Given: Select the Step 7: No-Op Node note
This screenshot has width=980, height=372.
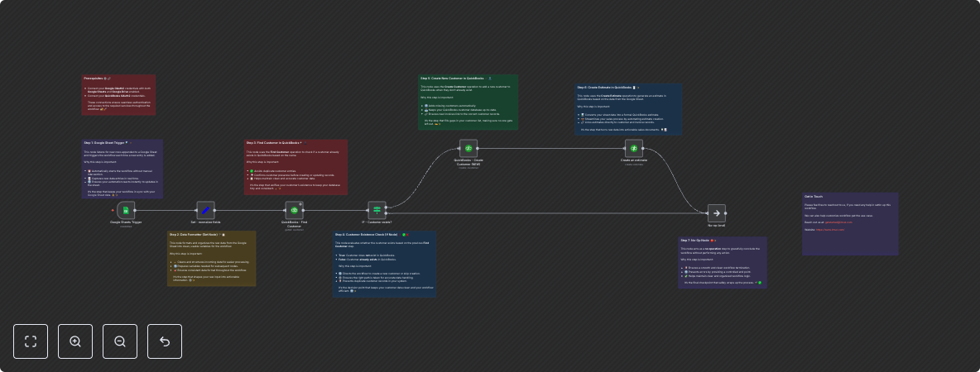Looking at the screenshot, I should [723, 262].
